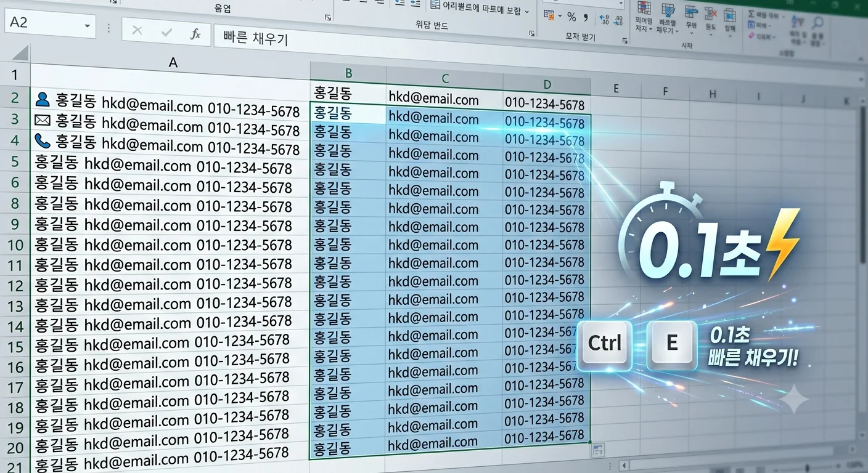Screen dimensions: 868x473
Task: Select row header 1
Action: [x=15, y=76]
